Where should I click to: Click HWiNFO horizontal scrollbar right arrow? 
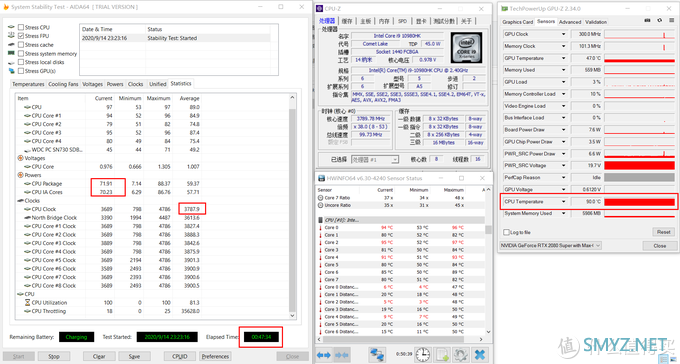[x=481, y=339]
